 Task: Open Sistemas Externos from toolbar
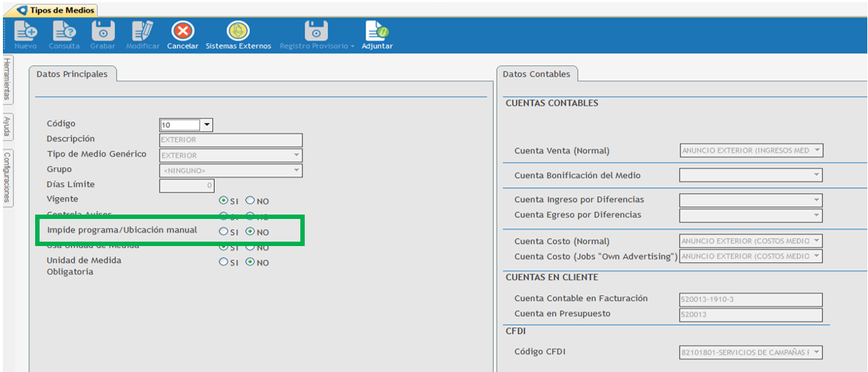(238, 31)
